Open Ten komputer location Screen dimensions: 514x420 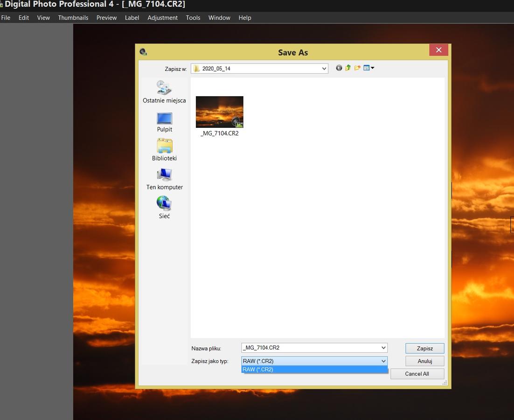click(x=164, y=179)
